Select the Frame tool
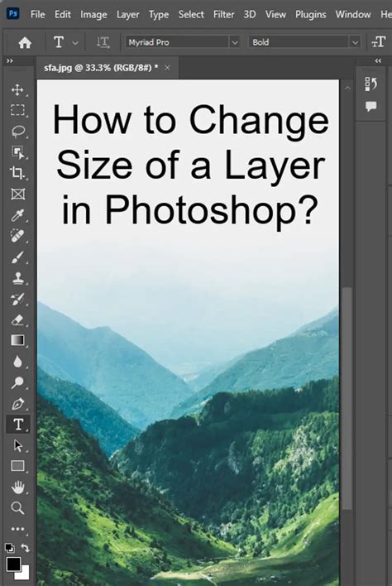The image size is (392, 586). 17,194
